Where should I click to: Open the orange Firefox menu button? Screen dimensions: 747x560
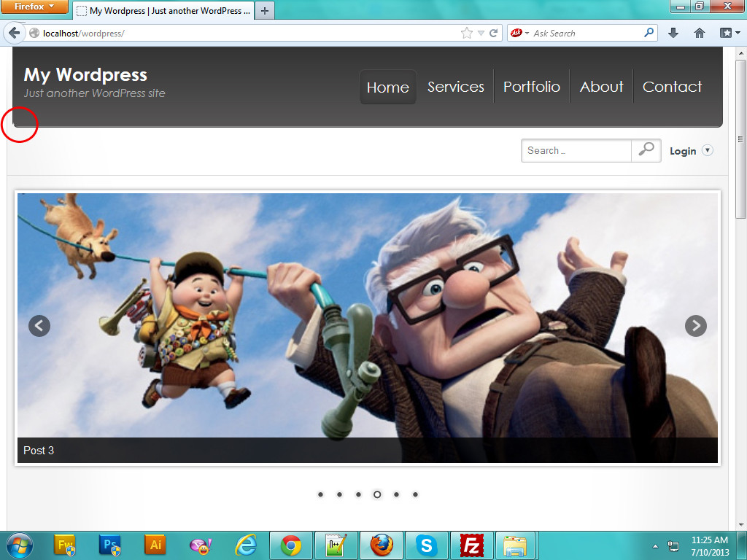[34, 7]
